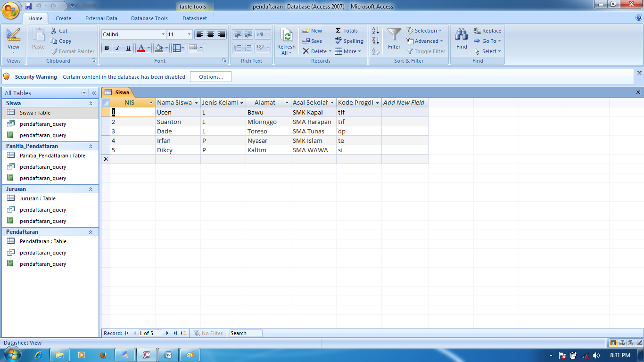The image size is (644, 362).
Task: Toggle Bold formatting
Action: coord(107,48)
